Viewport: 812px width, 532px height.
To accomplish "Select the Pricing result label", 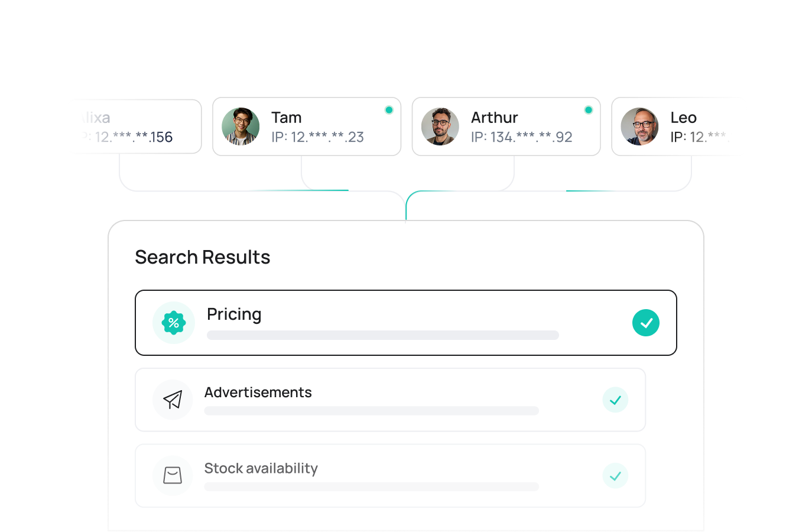I will tap(234, 314).
